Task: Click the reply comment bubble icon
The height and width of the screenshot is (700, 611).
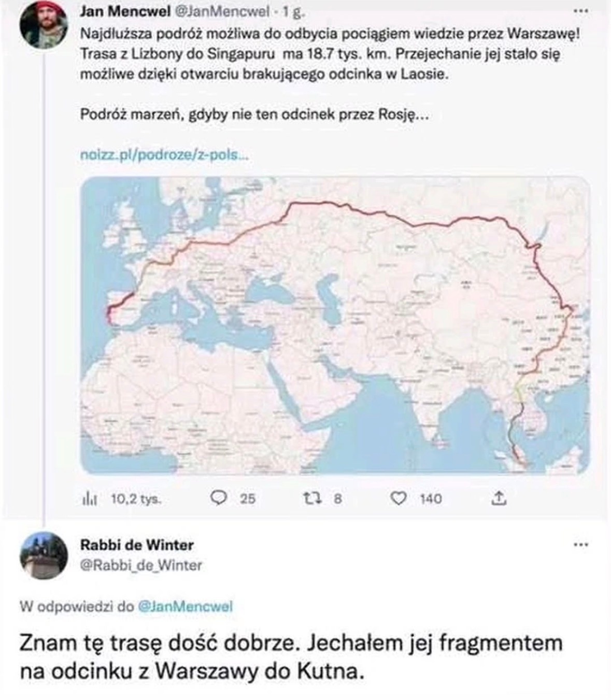Action: click(x=219, y=498)
